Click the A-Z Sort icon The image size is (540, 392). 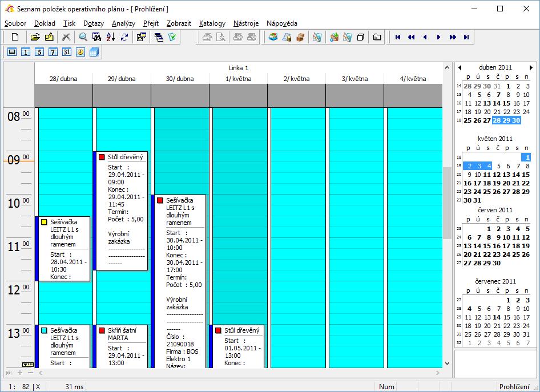pyautogui.click(x=111, y=37)
